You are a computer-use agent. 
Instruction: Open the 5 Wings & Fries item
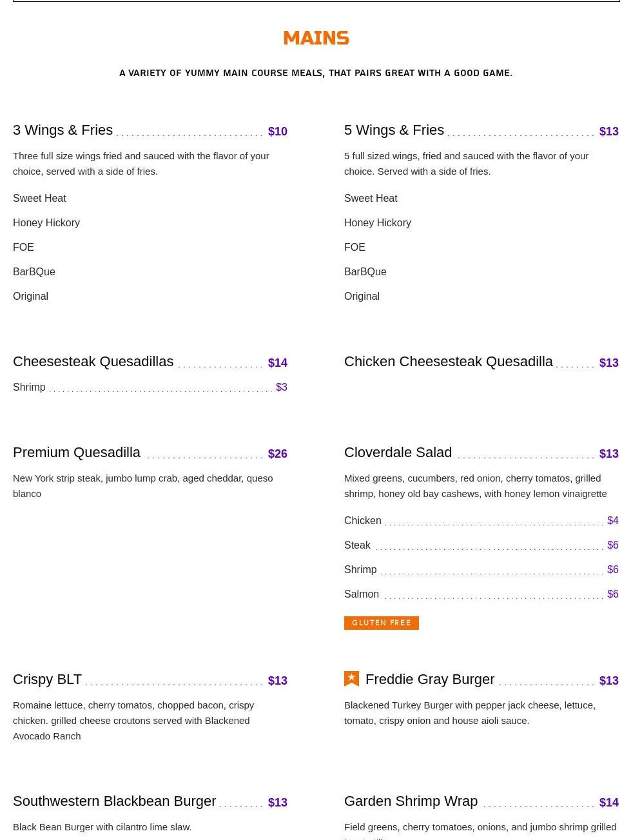point(394,130)
